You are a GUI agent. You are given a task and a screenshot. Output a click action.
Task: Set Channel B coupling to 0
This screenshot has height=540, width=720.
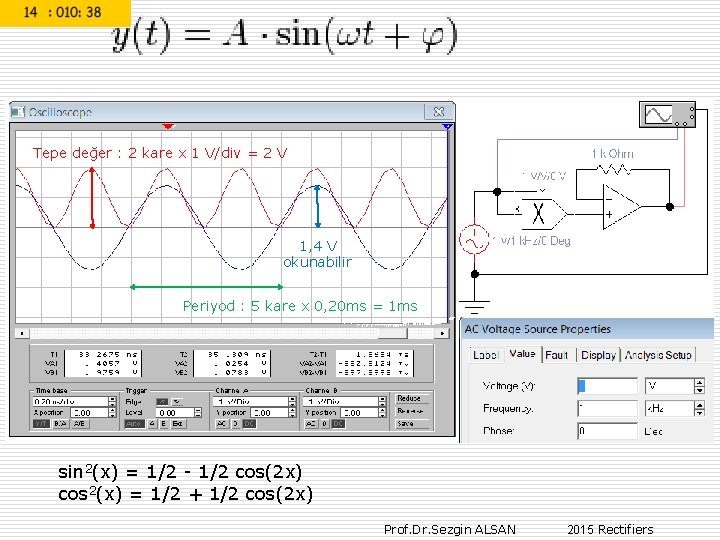325,424
